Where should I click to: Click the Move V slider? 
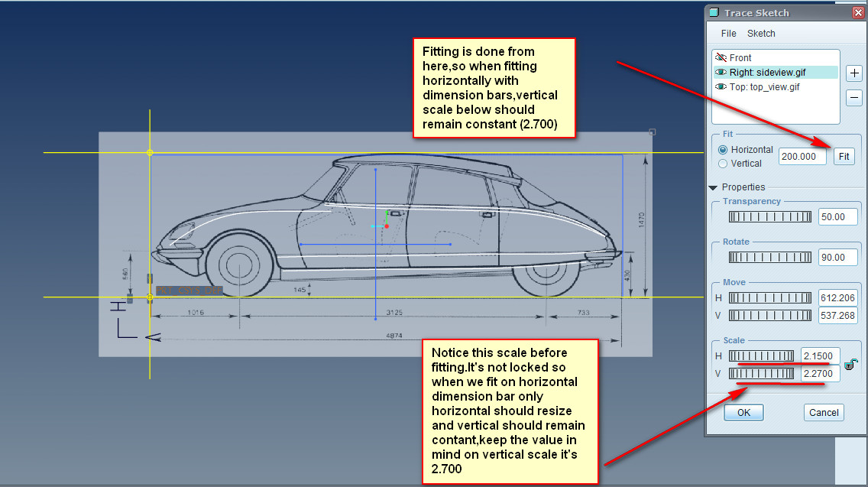(x=770, y=315)
